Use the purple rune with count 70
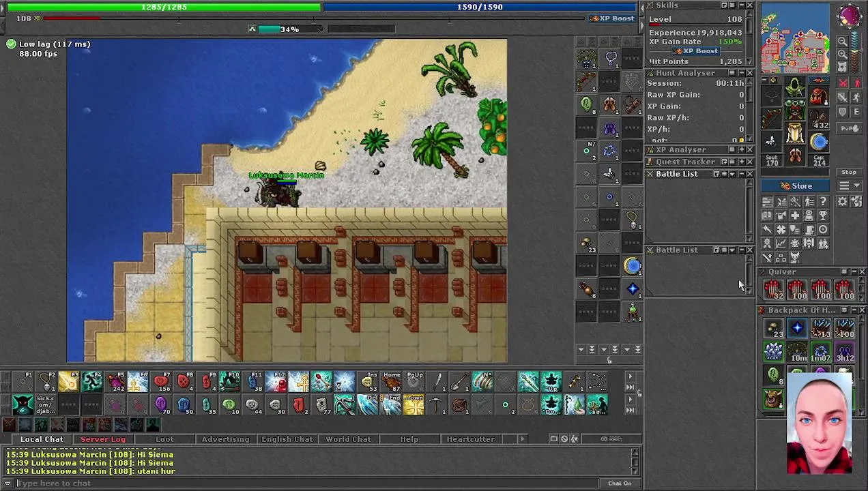868x491 pixels. click(x=162, y=406)
